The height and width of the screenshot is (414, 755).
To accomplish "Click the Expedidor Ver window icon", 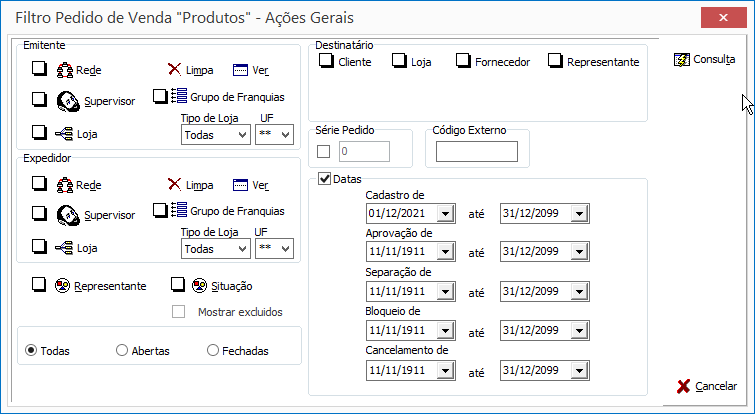I will click(240, 185).
